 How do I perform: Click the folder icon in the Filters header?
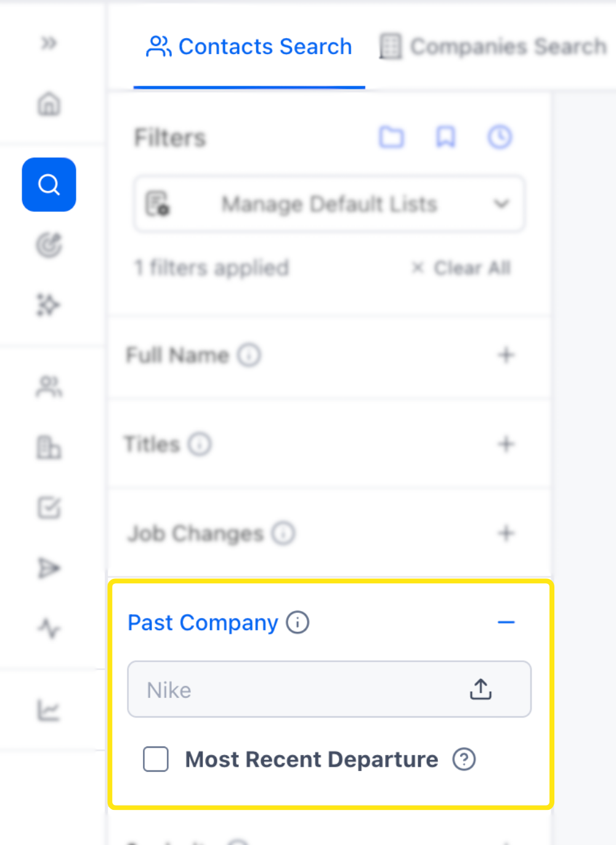pyautogui.click(x=392, y=137)
